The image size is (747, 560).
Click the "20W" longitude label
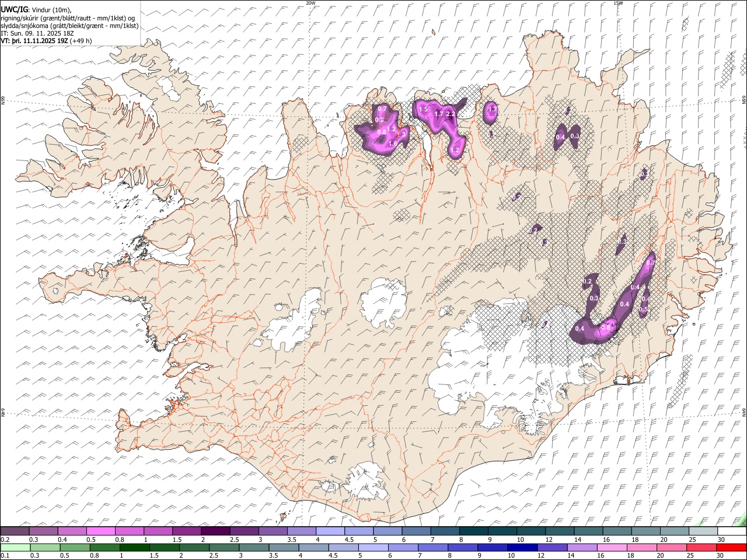coord(310,3)
